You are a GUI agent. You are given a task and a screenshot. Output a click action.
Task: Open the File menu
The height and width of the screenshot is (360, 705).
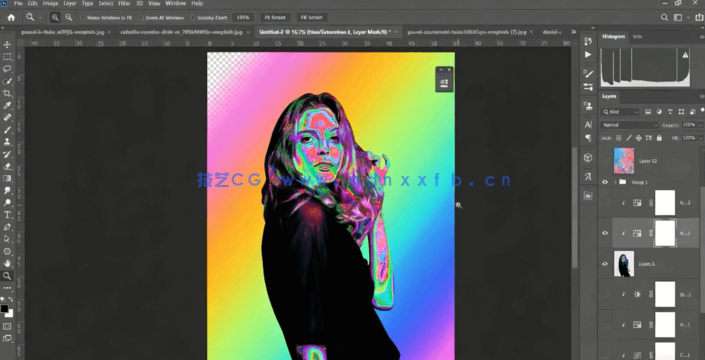pos(18,3)
